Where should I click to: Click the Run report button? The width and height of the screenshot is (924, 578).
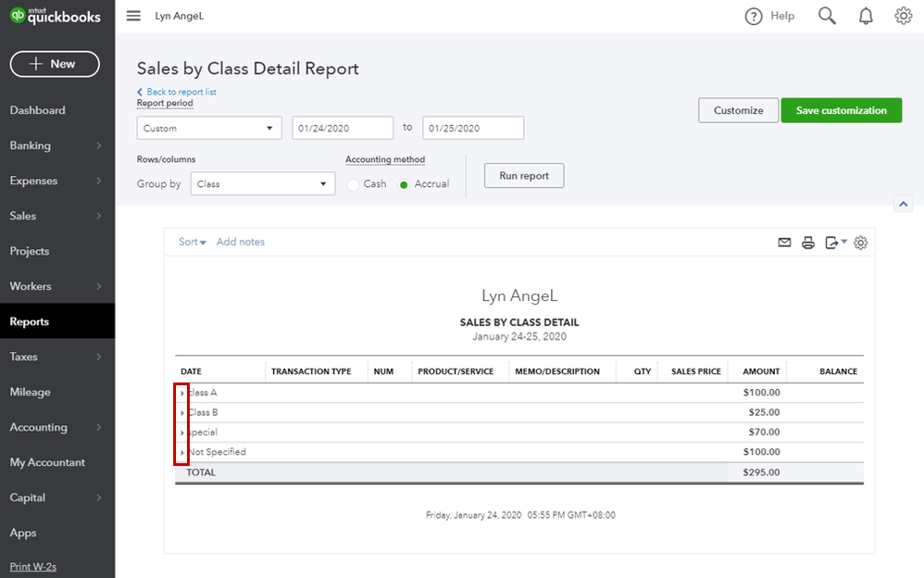pos(524,176)
